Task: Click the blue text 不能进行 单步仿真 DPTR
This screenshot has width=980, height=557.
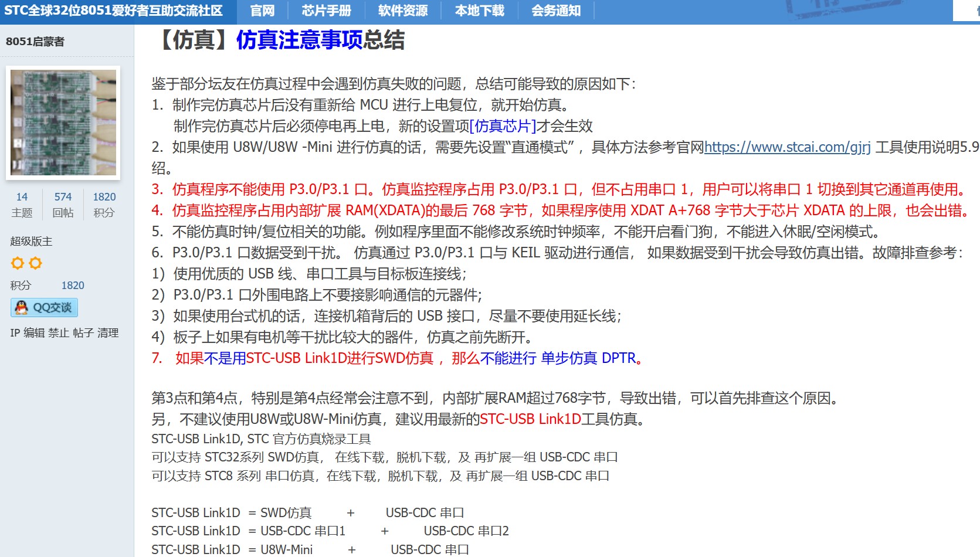Action: [x=558, y=358]
